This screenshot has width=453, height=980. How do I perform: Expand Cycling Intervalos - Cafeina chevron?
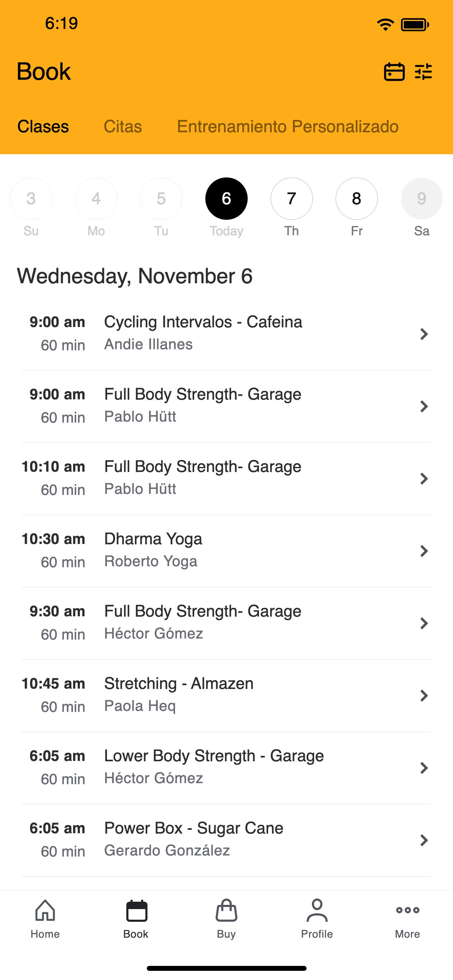[424, 334]
